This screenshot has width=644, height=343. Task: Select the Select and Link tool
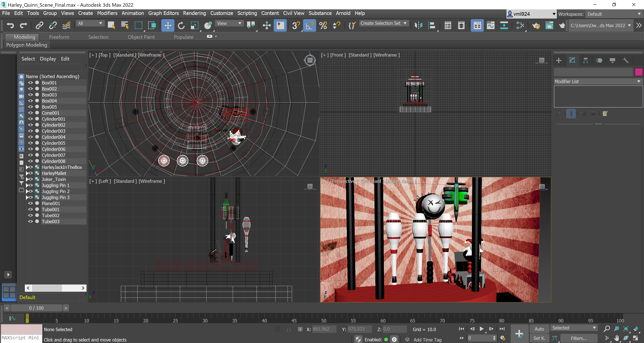(40, 25)
